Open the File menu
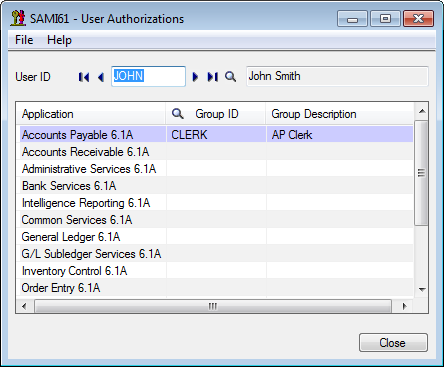Screen dimensions: 444x367 point(24,40)
